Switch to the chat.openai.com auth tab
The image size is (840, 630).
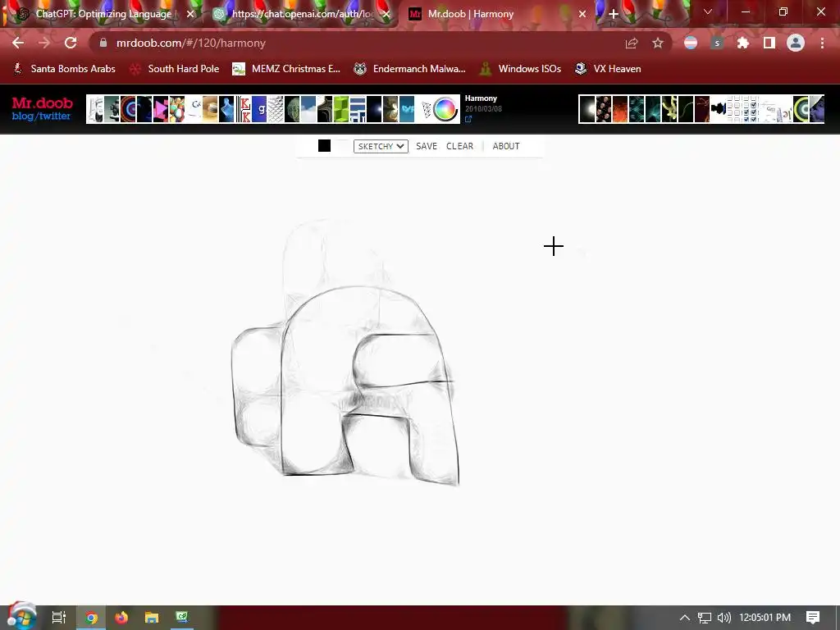point(300,14)
